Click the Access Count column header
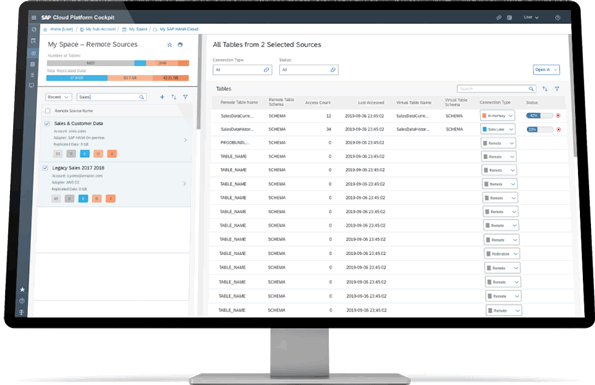This screenshot has height=385, width=595. pos(318,103)
